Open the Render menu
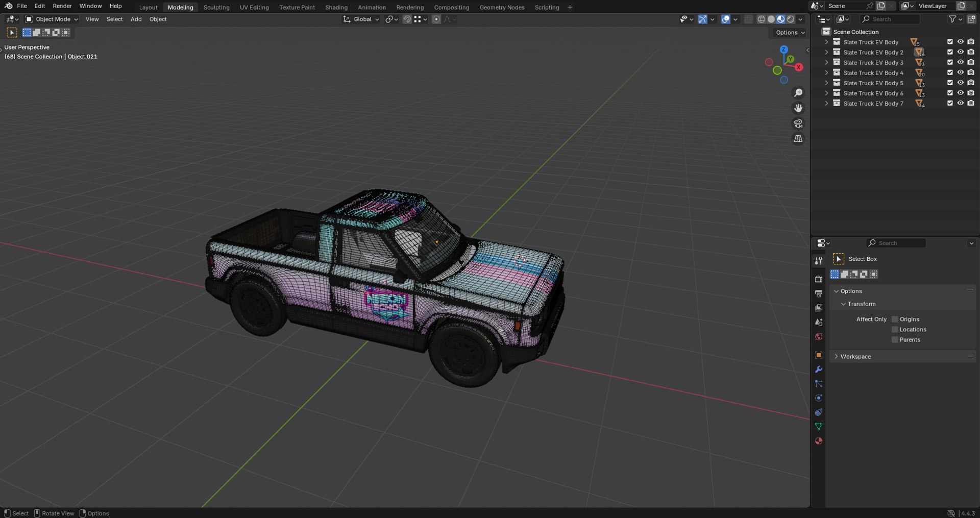The width and height of the screenshot is (980, 518). (x=62, y=6)
